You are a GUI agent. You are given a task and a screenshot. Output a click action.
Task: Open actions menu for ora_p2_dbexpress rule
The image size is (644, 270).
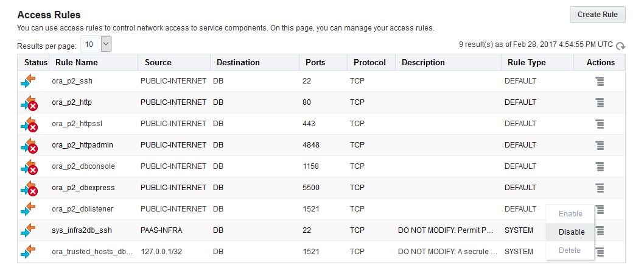point(600,188)
